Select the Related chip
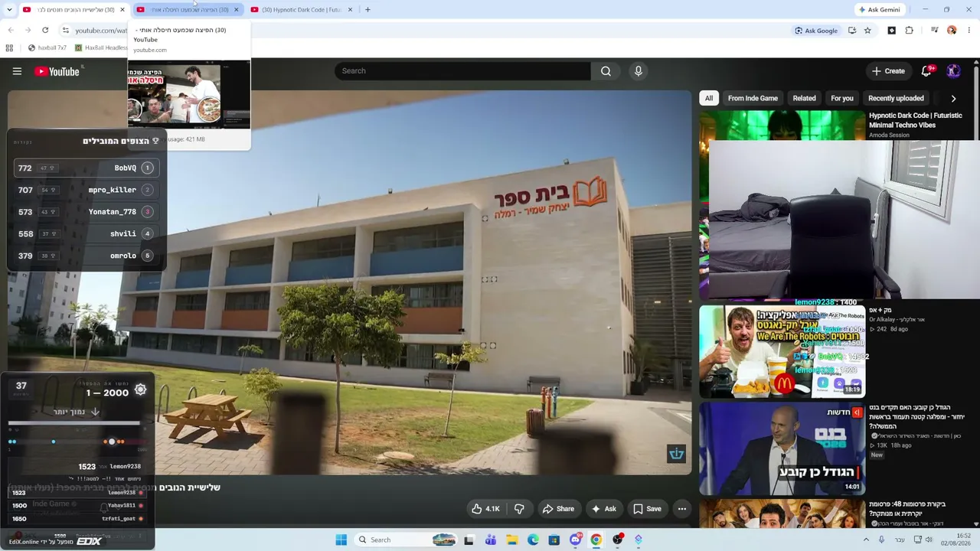The width and height of the screenshot is (980, 551). click(804, 98)
